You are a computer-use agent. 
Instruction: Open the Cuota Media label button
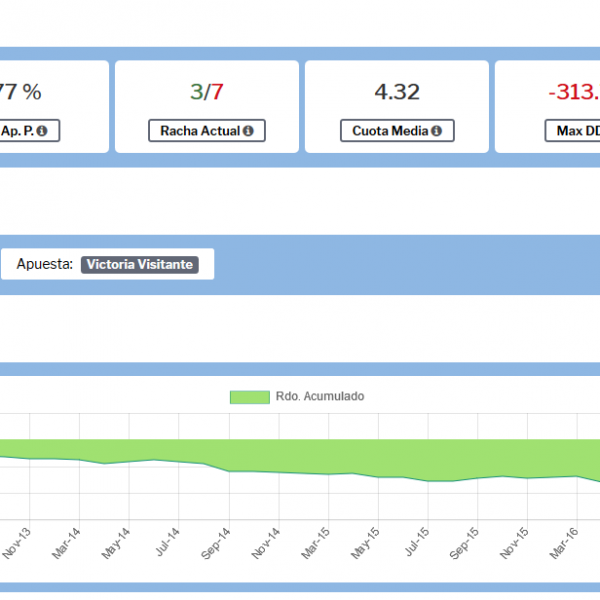pos(397,130)
